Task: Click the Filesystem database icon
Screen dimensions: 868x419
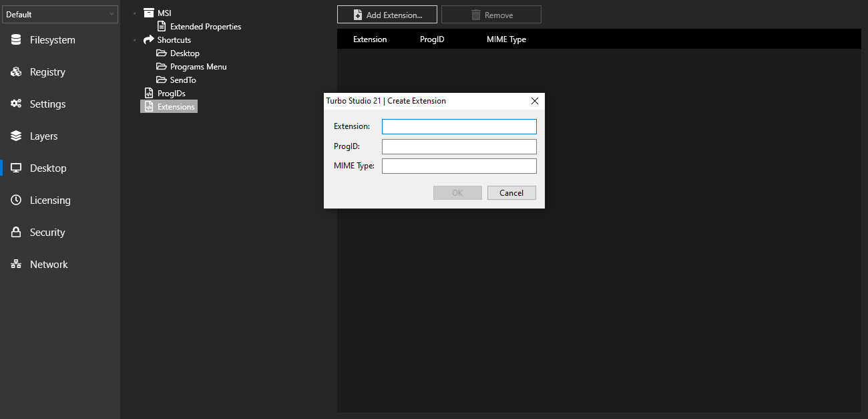Action: coord(16,40)
